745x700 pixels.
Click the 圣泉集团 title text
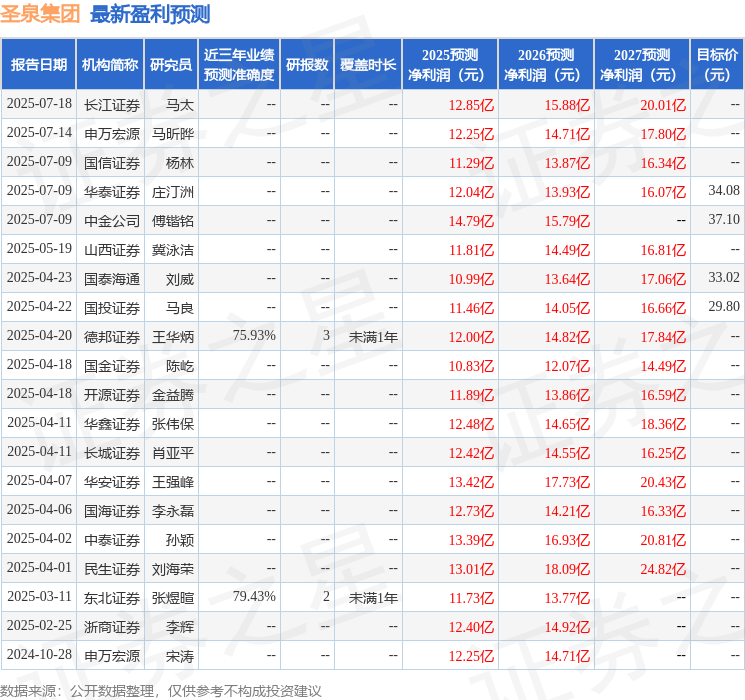point(40,13)
